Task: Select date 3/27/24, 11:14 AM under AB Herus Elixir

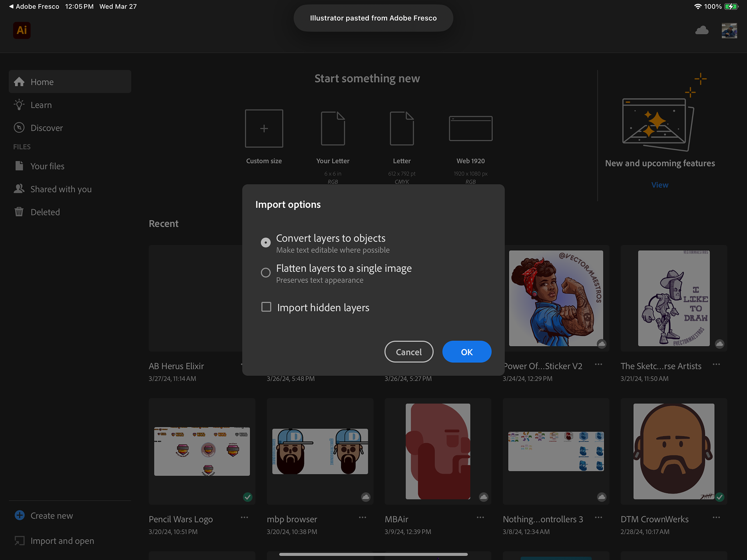Action: tap(172, 379)
